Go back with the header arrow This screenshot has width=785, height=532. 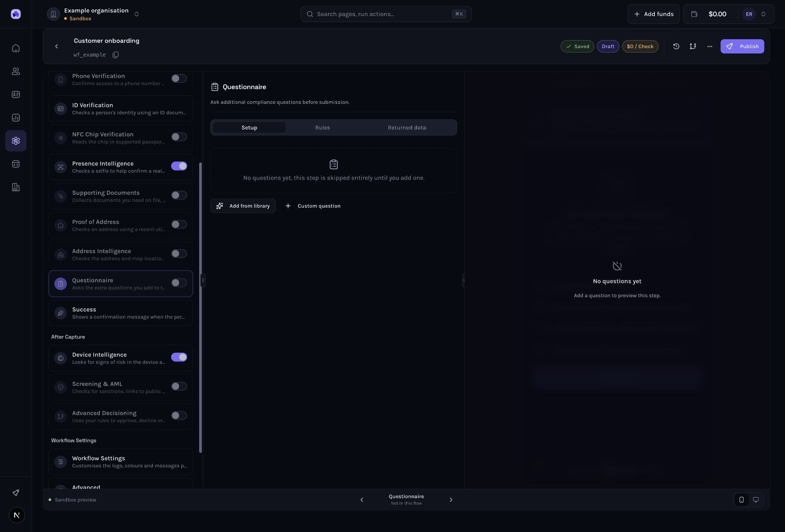[x=57, y=46]
